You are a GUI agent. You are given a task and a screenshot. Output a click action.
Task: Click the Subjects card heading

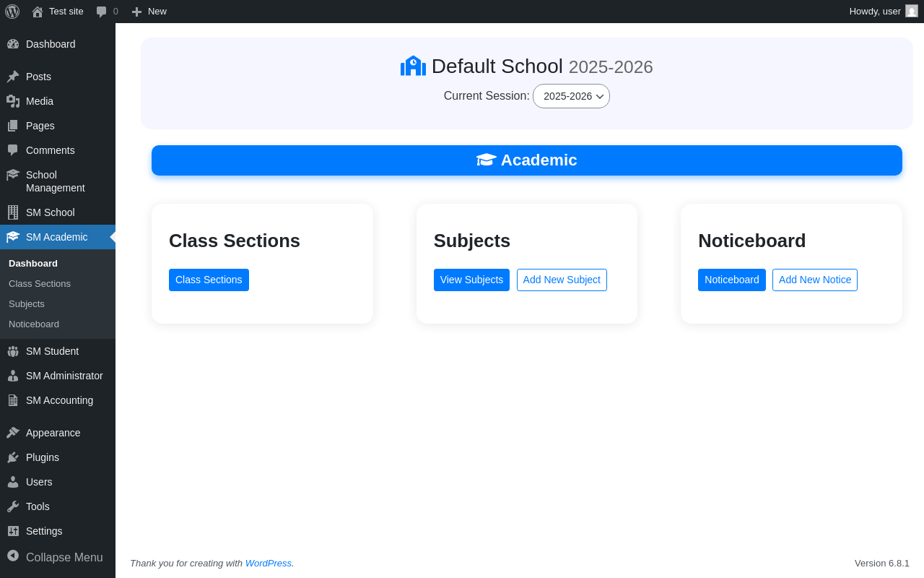pyautogui.click(x=472, y=241)
